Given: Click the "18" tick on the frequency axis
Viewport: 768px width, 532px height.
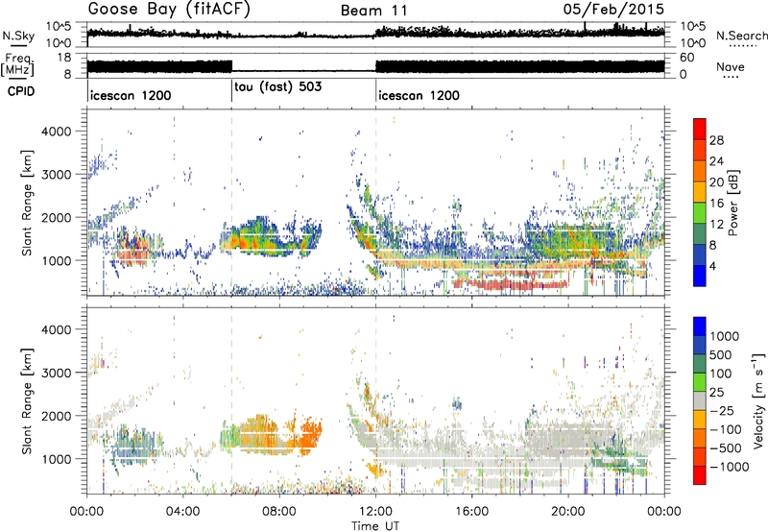Looking at the screenshot, I should [64, 58].
